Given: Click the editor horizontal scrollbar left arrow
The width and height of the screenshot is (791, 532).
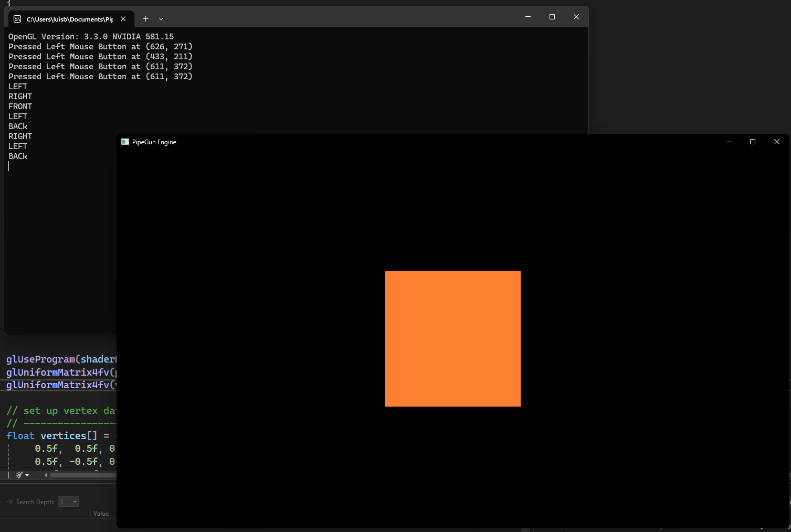Looking at the screenshot, I should point(46,475).
